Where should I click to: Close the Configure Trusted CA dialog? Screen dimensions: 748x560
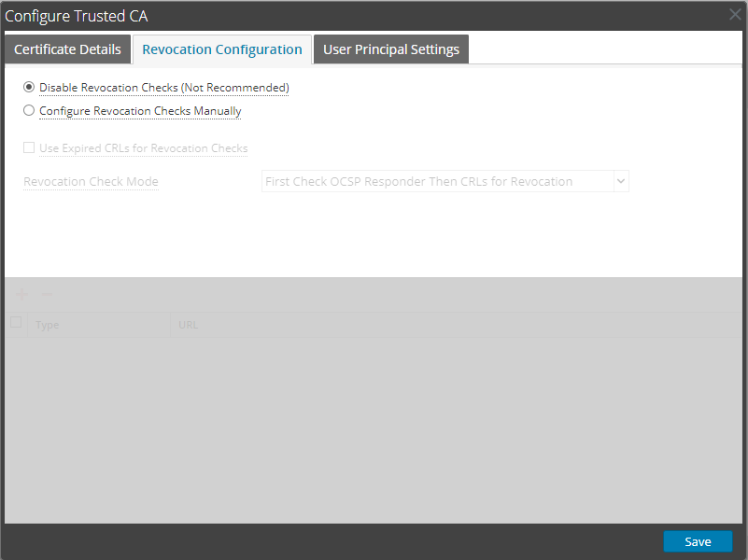point(736,14)
